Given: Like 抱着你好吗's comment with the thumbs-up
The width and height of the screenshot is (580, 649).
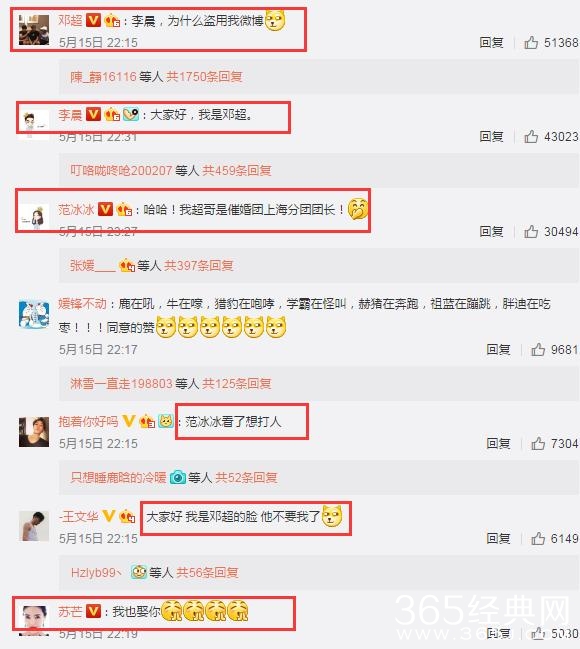Looking at the screenshot, I should (x=538, y=444).
